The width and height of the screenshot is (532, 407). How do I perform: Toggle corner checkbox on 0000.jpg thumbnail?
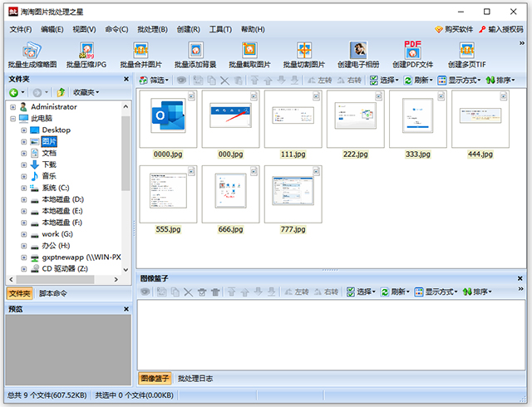click(x=192, y=96)
